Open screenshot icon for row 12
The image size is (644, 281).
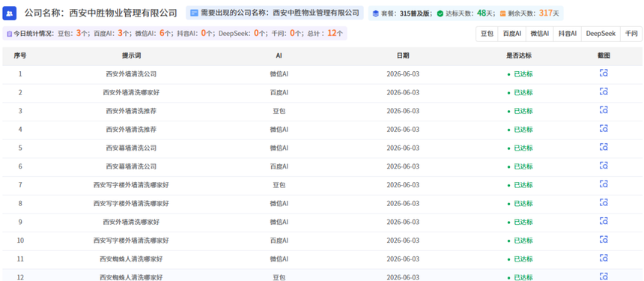pyautogui.click(x=604, y=276)
